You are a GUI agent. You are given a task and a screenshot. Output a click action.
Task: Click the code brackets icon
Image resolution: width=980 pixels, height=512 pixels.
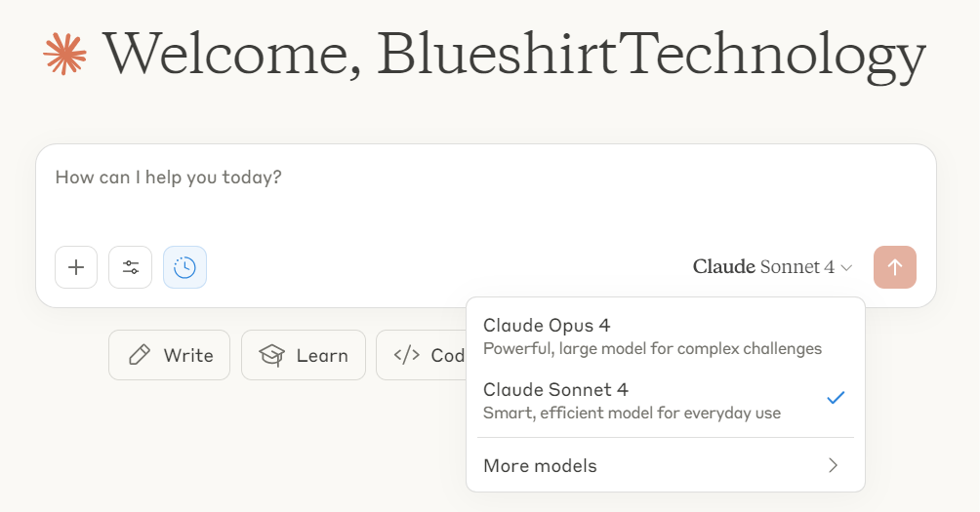[407, 355]
